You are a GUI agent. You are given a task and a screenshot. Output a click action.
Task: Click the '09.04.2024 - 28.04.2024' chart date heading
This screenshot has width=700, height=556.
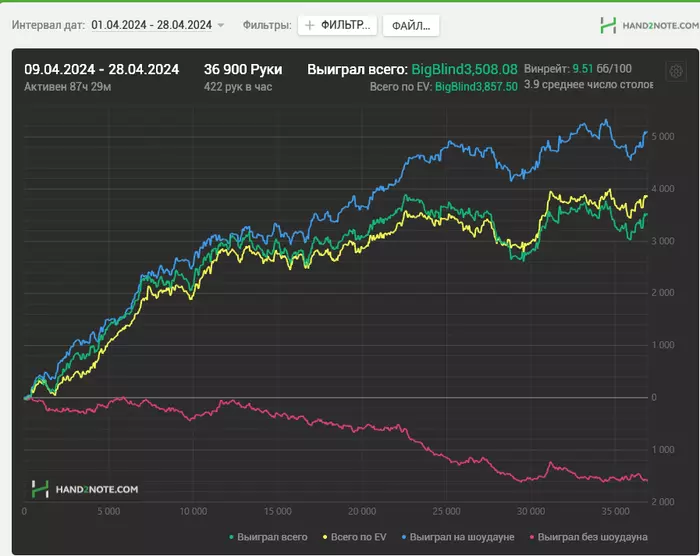pos(101,69)
